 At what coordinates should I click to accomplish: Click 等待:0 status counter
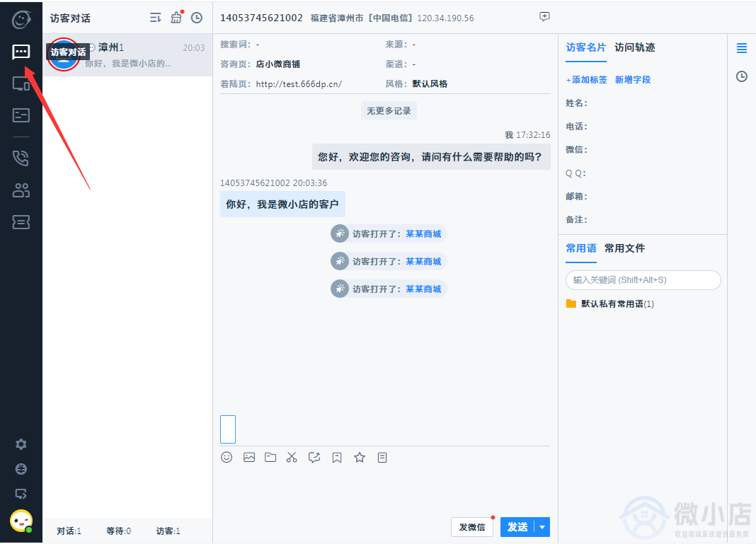coord(119,531)
